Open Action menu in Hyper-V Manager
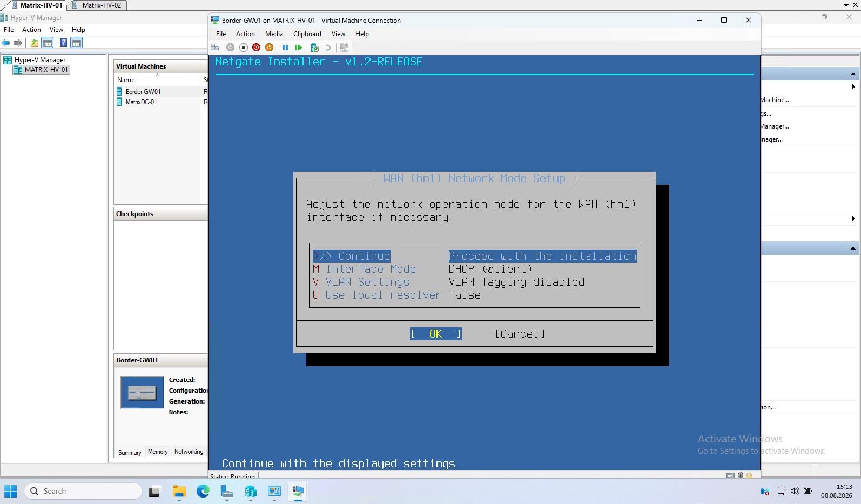Viewport: 861px width, 504px height. pyautogui.click(x=31, y=30)
